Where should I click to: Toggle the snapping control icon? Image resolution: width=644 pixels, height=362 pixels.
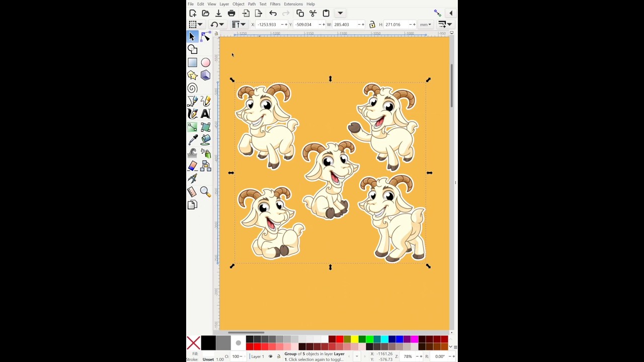[x=437, y=13]
